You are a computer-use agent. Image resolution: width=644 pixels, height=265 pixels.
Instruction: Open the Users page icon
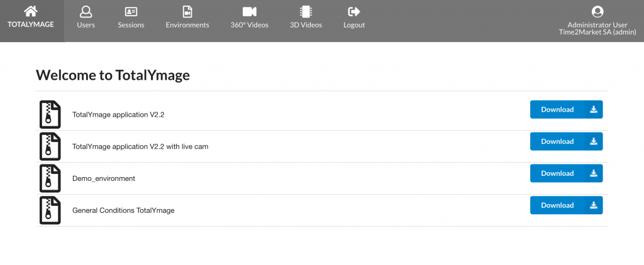point(86,11)
